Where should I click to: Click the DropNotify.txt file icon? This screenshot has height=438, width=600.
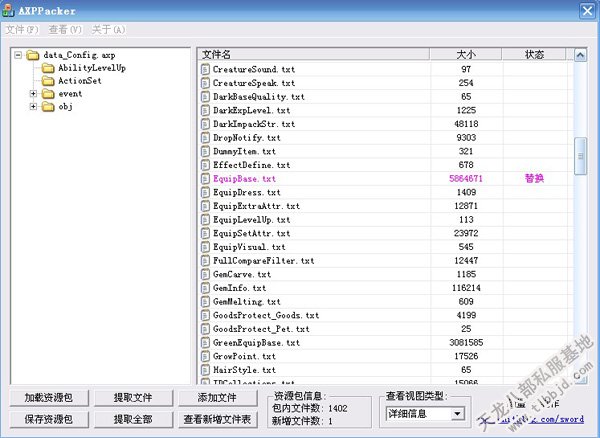(206, 137)
